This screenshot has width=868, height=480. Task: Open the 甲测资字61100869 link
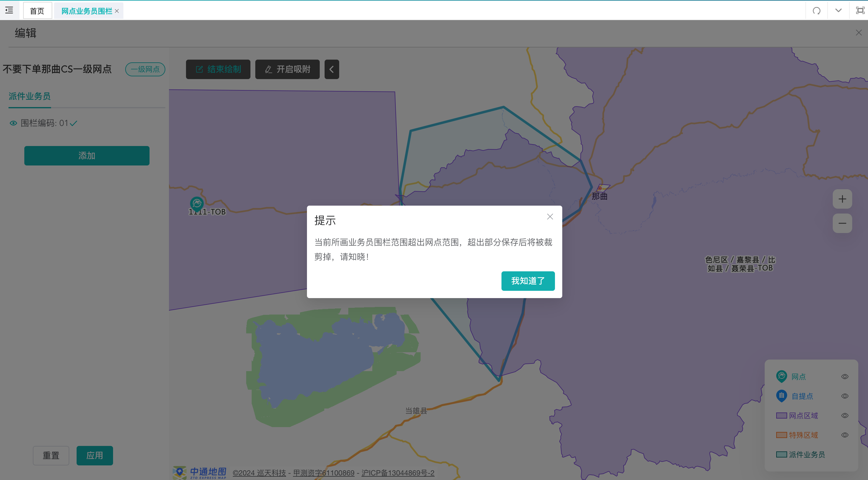pos(323,473)
